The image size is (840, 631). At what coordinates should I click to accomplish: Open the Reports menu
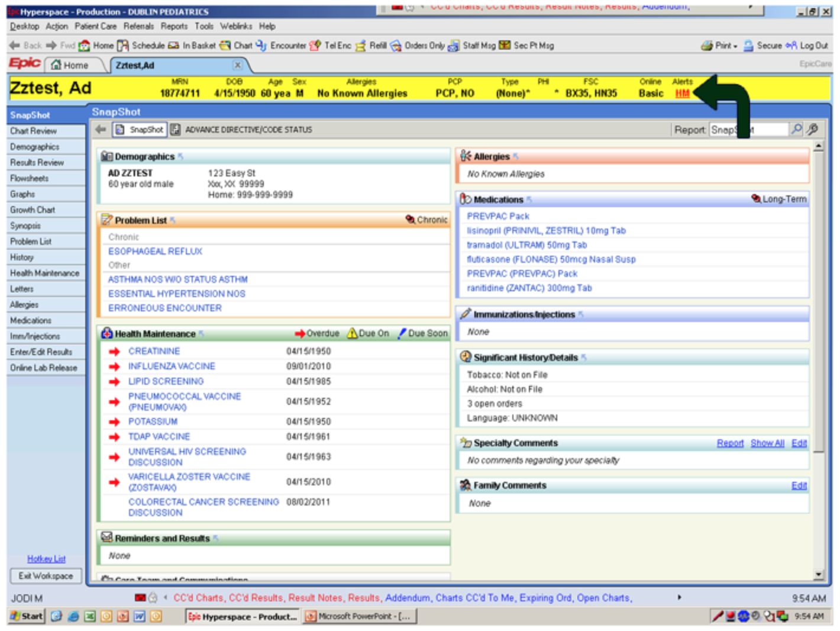(174, 26)
